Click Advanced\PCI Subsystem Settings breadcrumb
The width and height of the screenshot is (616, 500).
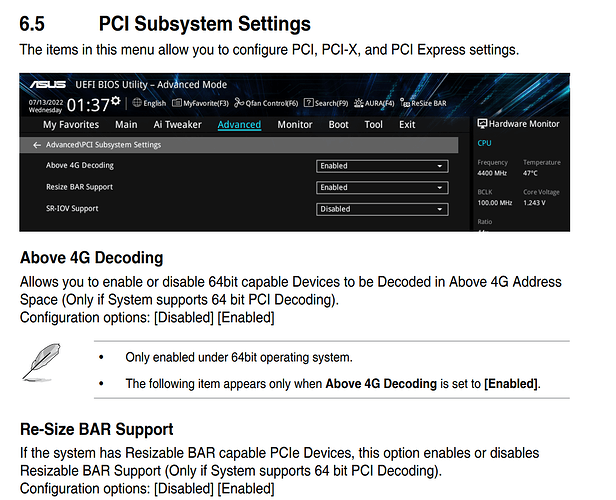(103, 145)
